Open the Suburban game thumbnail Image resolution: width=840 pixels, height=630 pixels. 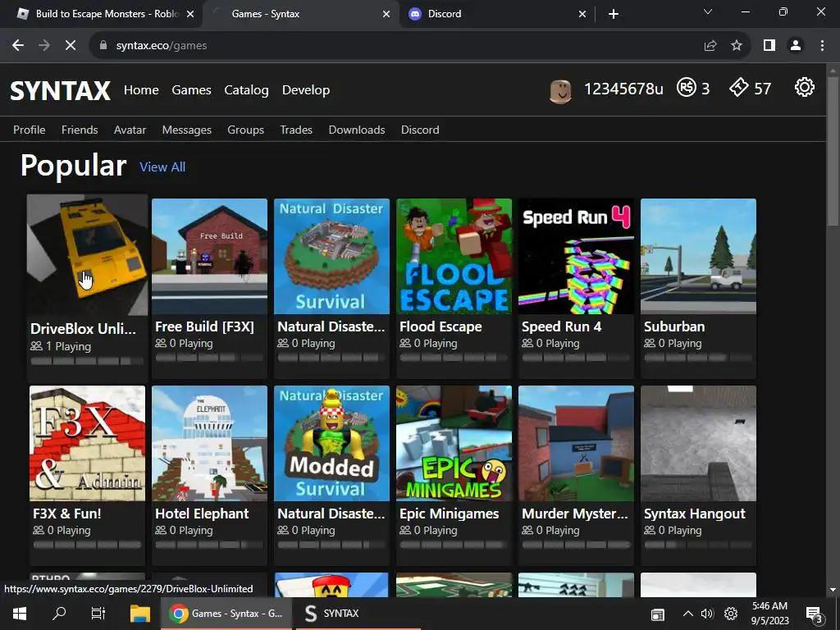698,256
